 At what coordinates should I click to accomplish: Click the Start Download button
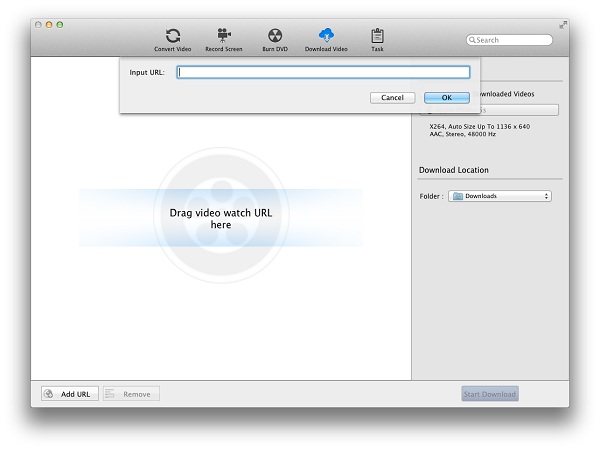[490, 394]
